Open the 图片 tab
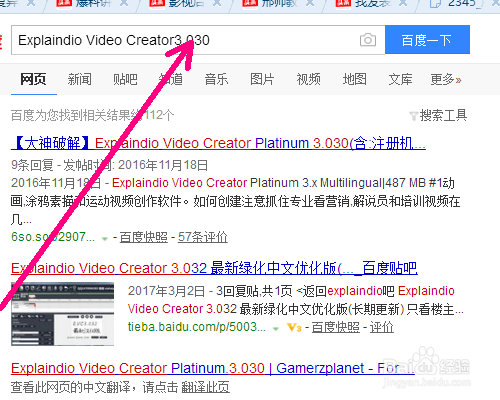The width and height of the screenshot is (500, 400). pyautogui.click(x=262, y=79)
